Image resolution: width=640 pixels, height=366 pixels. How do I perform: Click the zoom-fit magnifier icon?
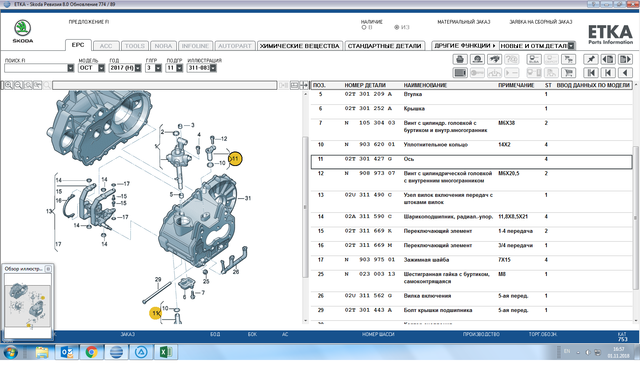coord(28,85)
